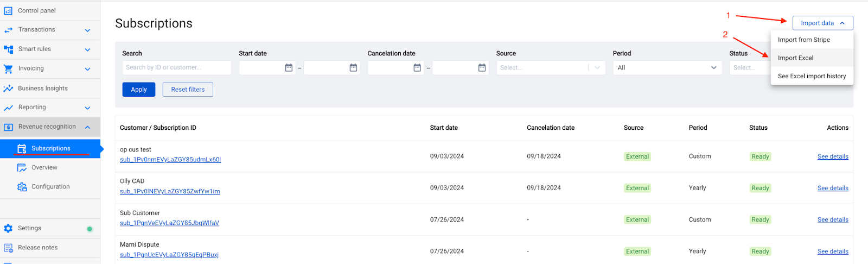Click the Reporting chart icon
Image resolution: width=868 pixels, height=264 pixels.
(8, 108)
